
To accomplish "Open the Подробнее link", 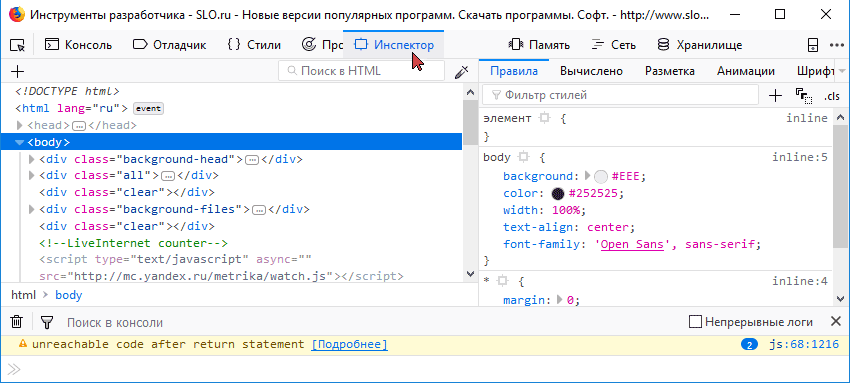I will (349, 344).
